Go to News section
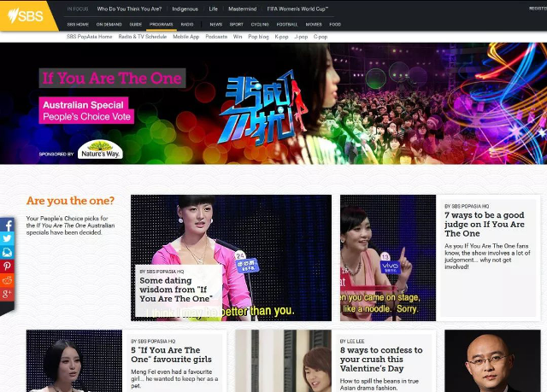 (x=215, y=25)
